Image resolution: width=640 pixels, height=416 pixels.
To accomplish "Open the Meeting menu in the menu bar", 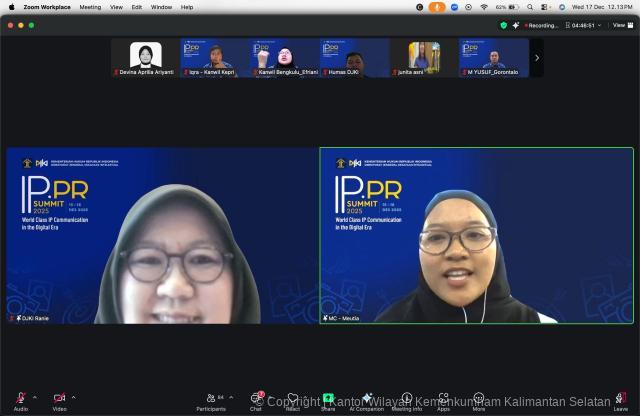I will (90, 6).
